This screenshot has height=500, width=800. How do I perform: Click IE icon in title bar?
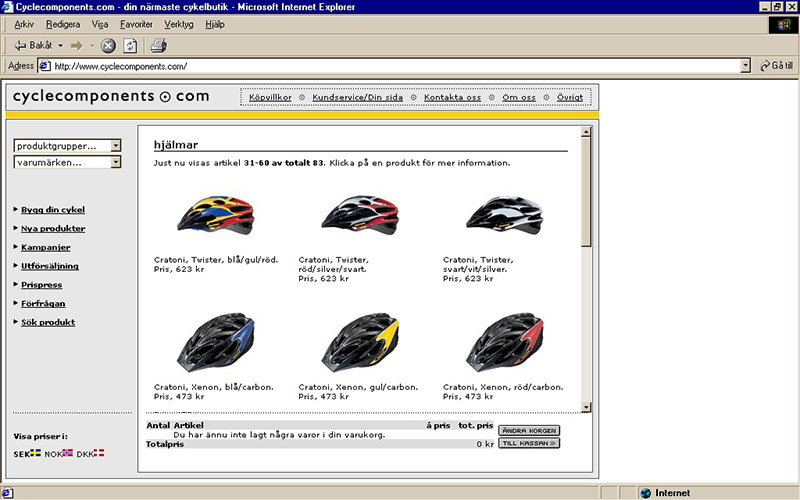[x=7, y=7]
